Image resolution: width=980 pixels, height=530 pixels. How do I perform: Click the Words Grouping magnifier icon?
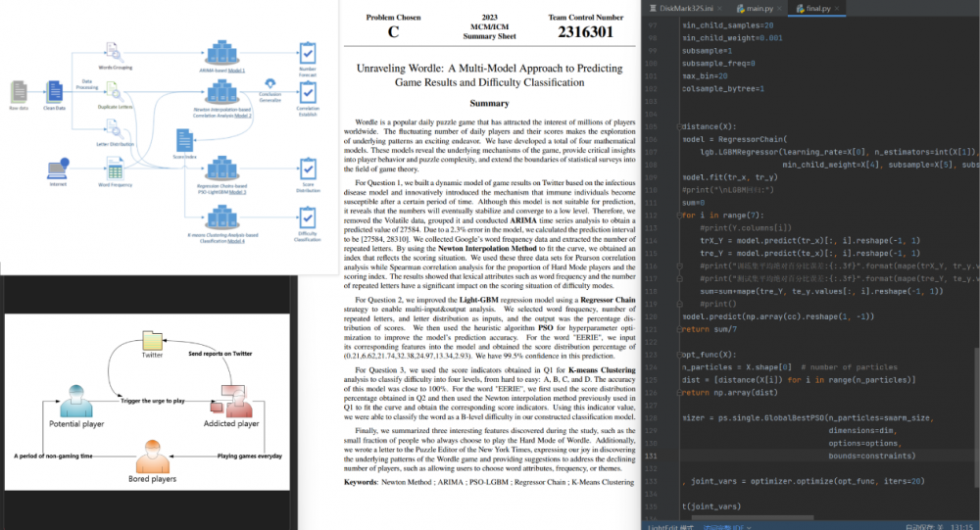[113, 52]
